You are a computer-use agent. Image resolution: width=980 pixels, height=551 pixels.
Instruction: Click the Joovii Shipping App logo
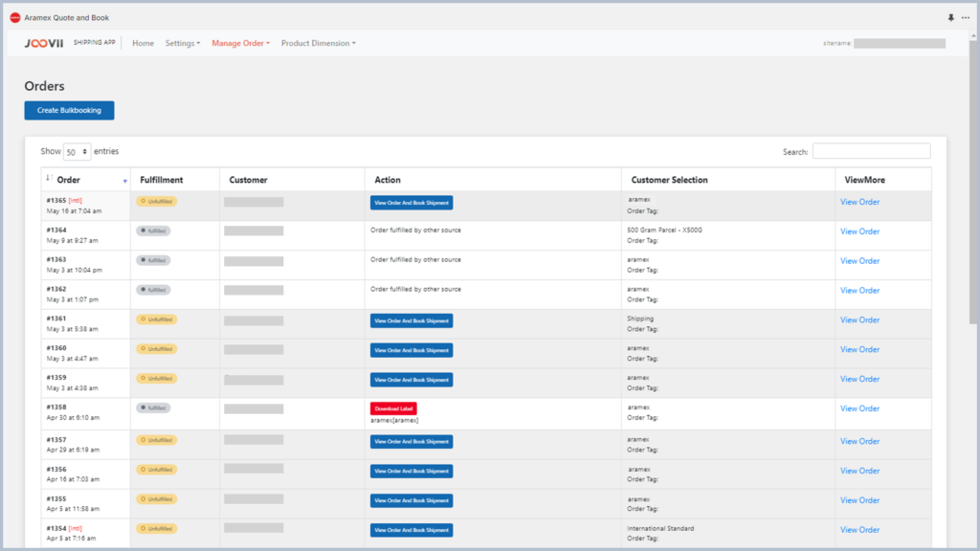[43, 43]
